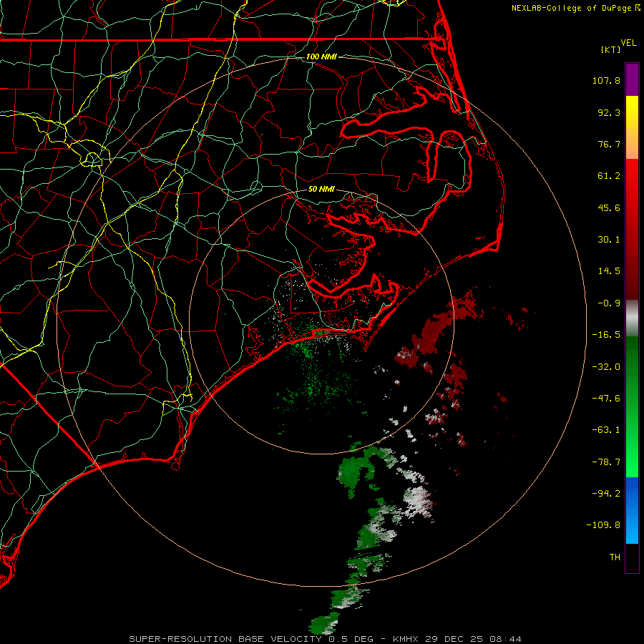This screenshot has width=644, height=644.
Task: Click the -47.6 value on velocity scale
Action: 606,399
